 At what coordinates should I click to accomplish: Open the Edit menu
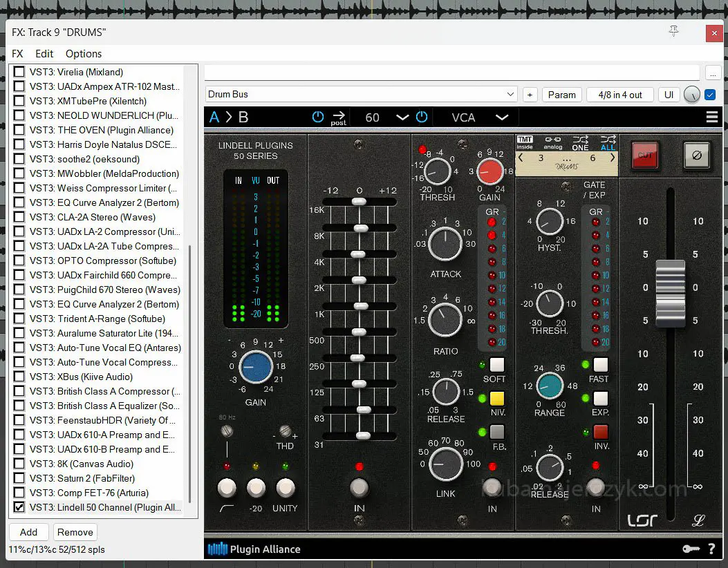[x=44, y=54]
